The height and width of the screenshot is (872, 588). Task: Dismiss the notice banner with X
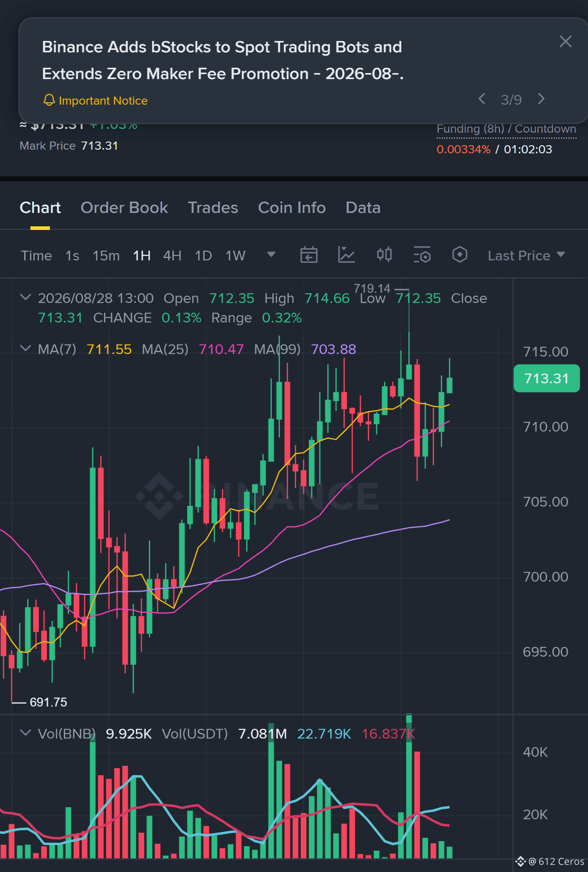click(x=565, y=41)
